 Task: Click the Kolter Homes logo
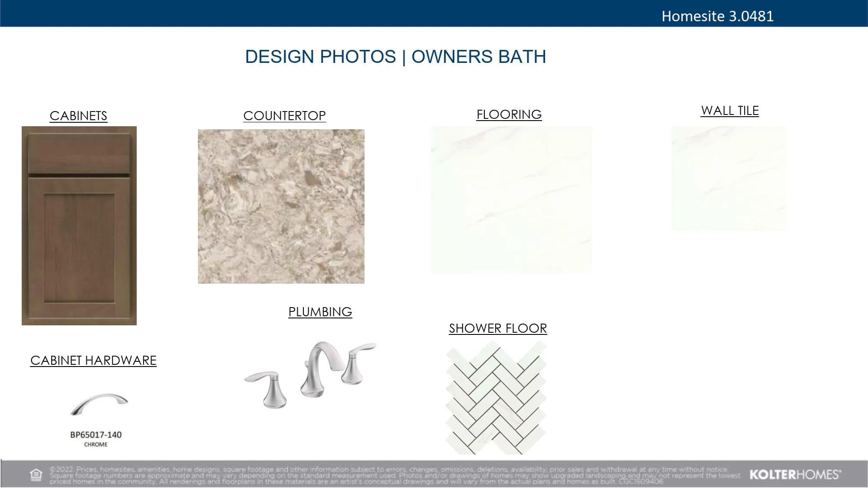[795, 475]
